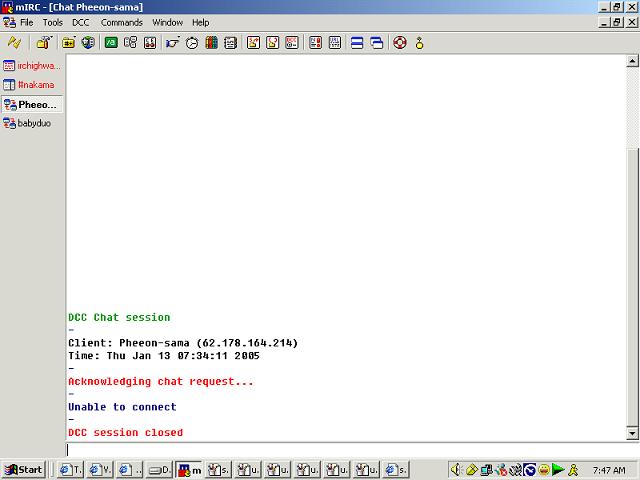640x480 pixels.
Task: Open the Windows Start button
Action: 23,470
